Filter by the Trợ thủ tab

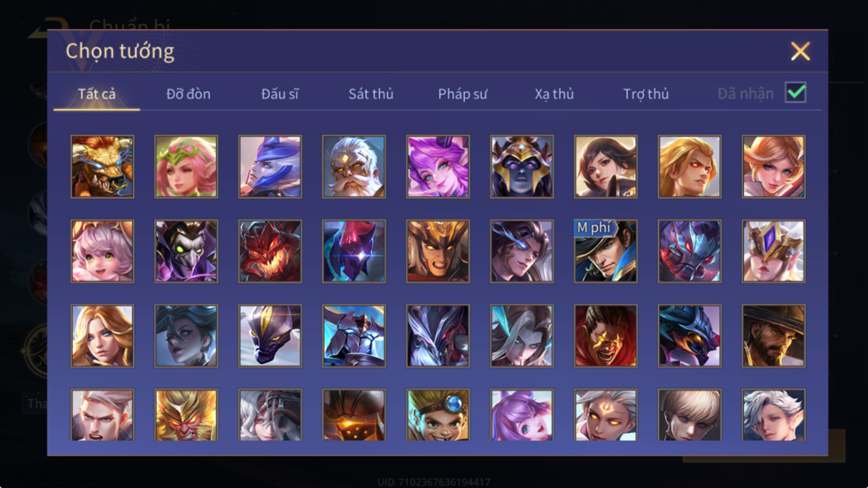coord(646,94)
